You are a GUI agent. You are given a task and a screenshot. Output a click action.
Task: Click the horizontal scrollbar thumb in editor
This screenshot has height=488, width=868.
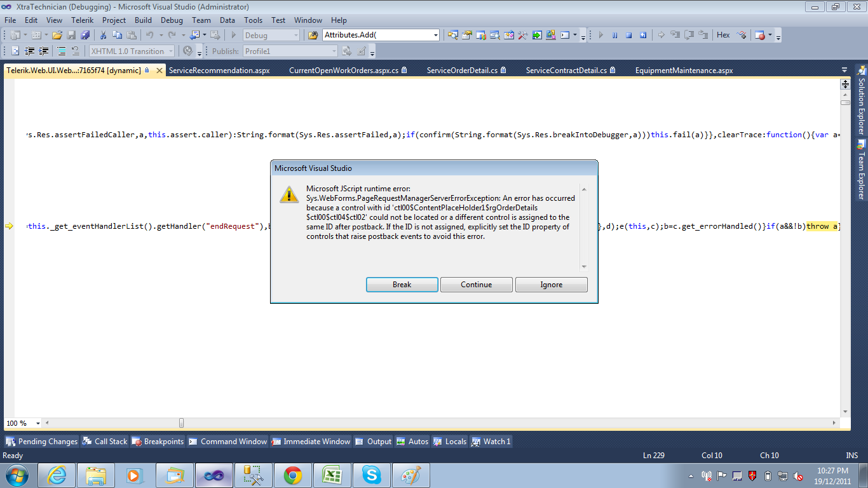(x=182, y=423)
